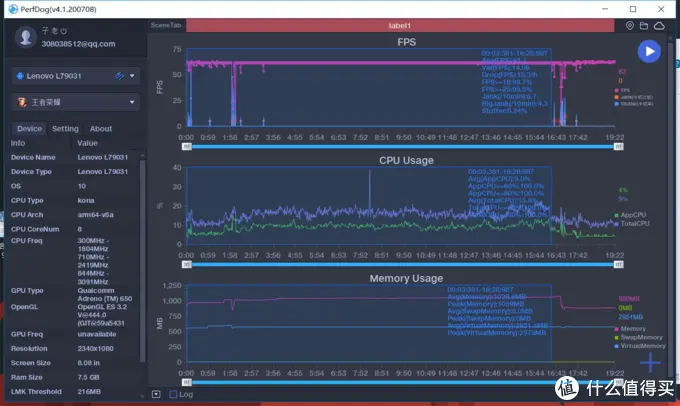Click the user avatar icon
The image size is (680, 406).
point(26,37)
